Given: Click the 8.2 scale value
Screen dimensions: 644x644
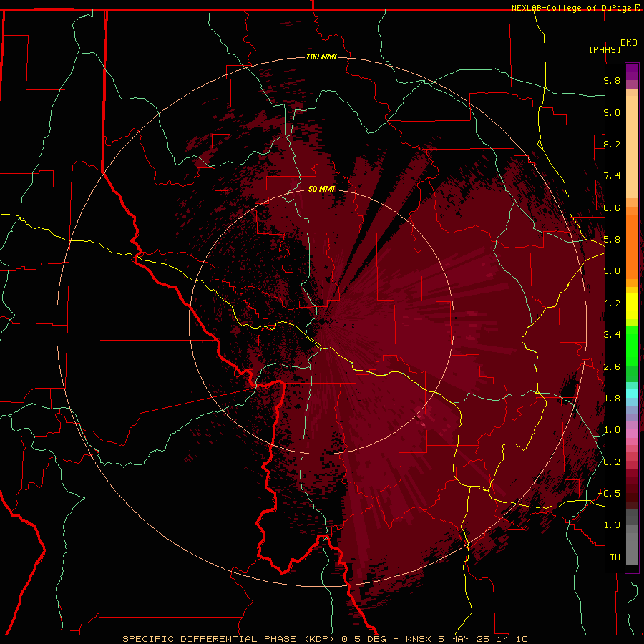Looking at the screenshot, I should (x=612, y=144).
